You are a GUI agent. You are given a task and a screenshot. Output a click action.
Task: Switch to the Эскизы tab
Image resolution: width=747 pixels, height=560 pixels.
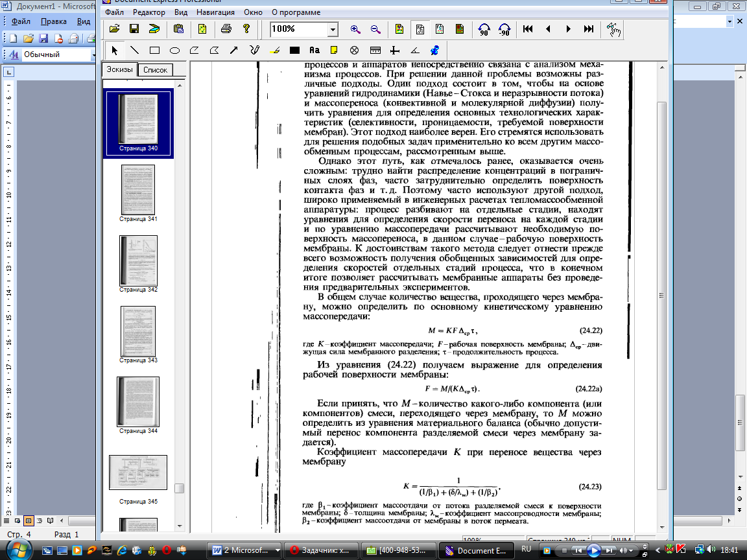[x=119, y=69]
